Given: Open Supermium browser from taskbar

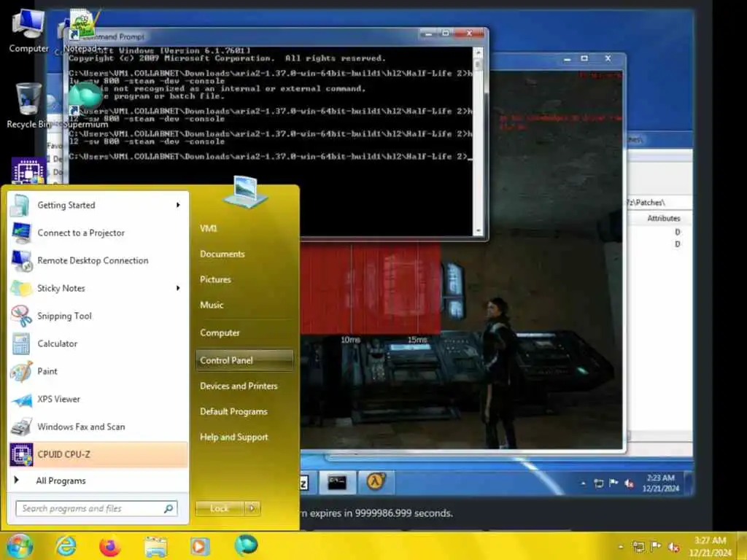Looking at the screenshot, I should coord(246,545).
